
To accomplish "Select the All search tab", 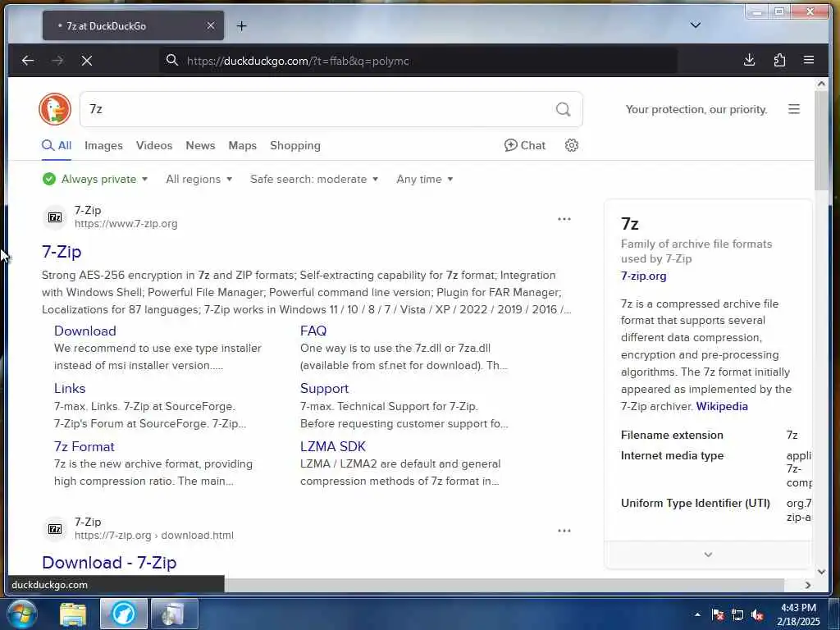I will click(57, 145).
